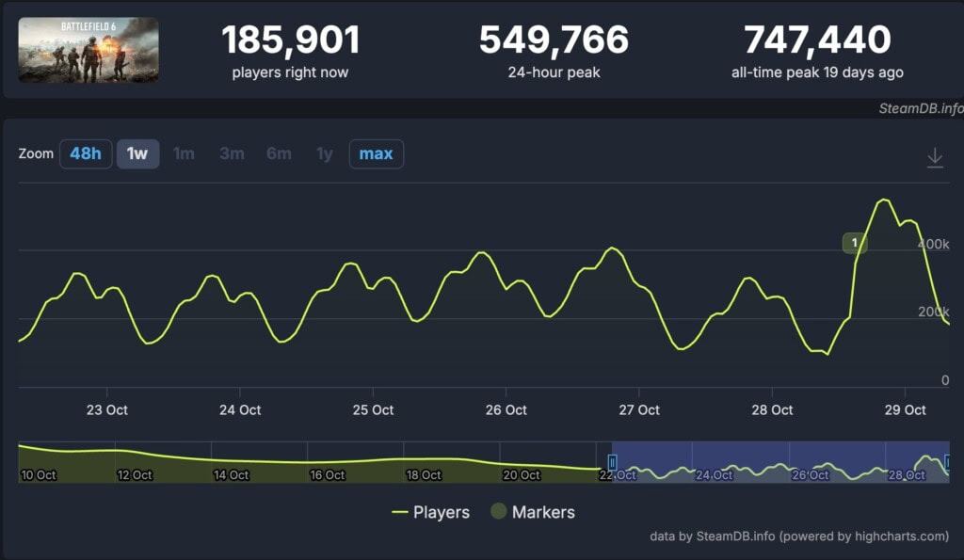Select the 48h zoom range
Viewport: 964px width, 560px height.
click(x=86, y=153)
